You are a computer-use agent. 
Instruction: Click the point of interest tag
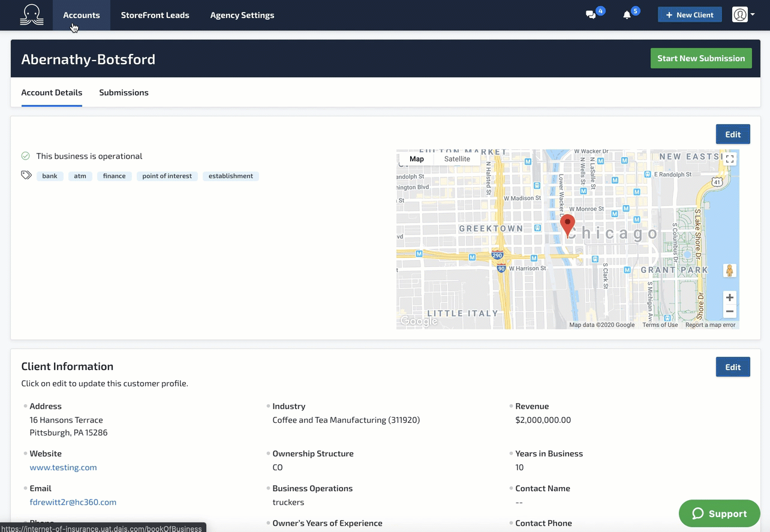click(167, 176)
